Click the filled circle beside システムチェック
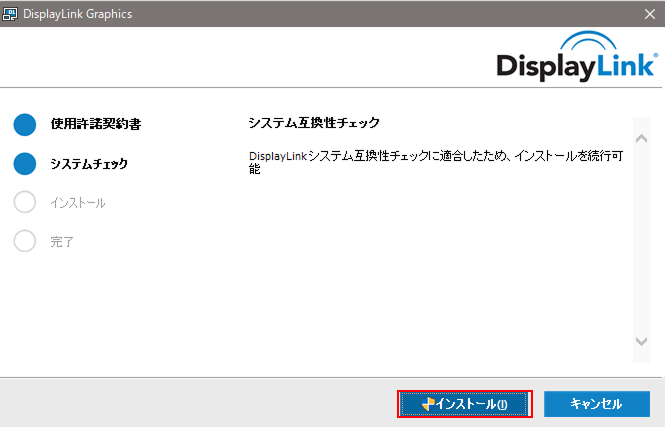Image resolution: width=665 pixels, height=427 pixels. tap(25, 163)
